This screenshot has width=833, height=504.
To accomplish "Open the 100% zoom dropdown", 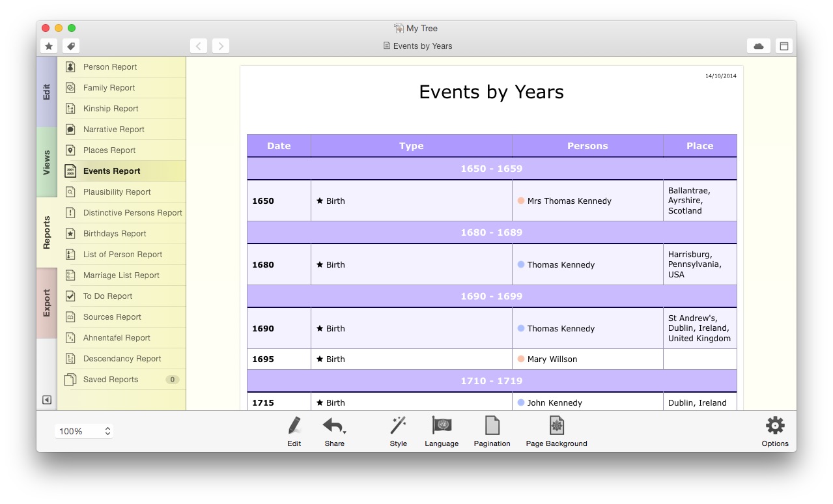I will pyautogui.click(x=84, y=431).
